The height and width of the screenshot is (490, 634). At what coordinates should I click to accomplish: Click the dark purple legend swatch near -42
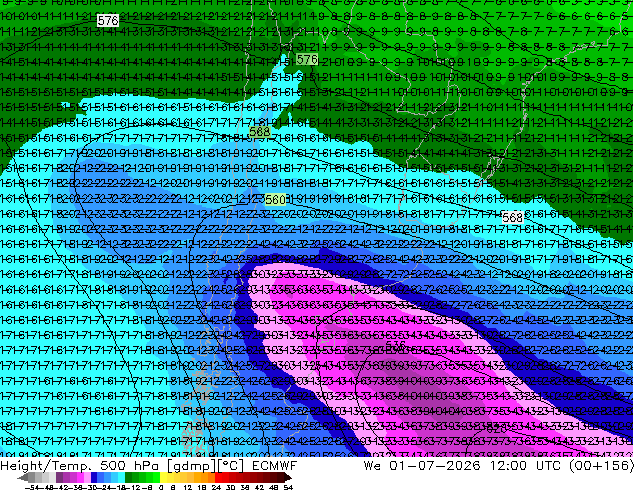click(x=59, y=478)
